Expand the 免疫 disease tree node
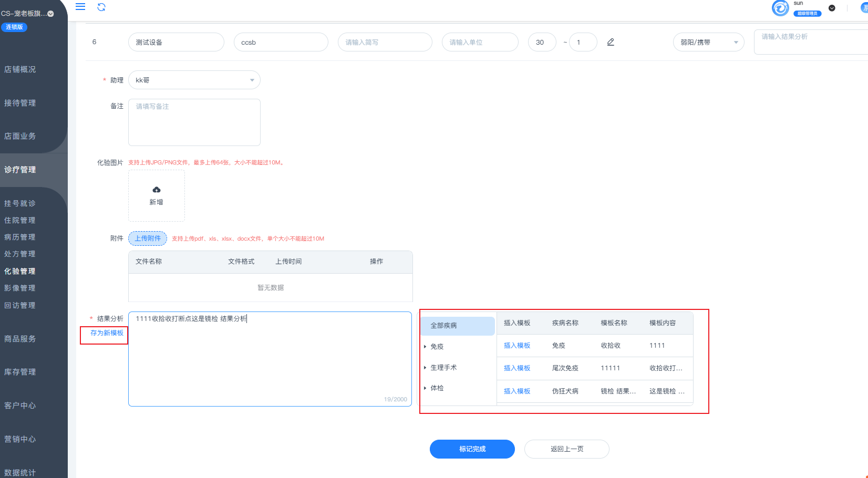 click(x=425, y=347)
